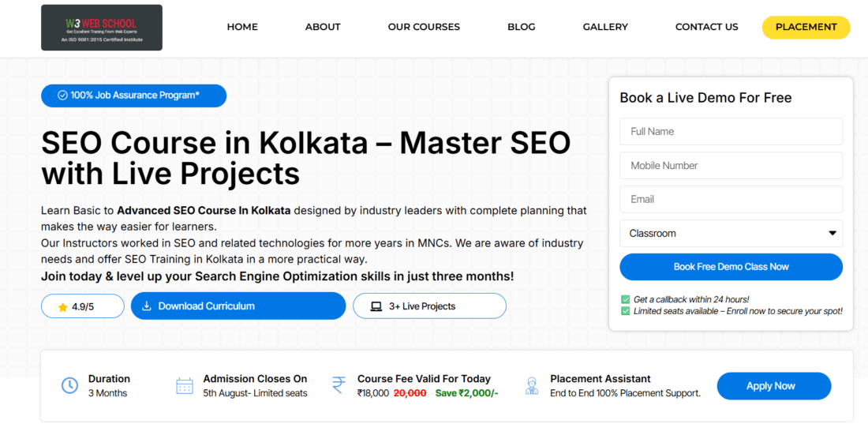Click the rupee icon beside Course Fee
The width and height of the screenshot is (868, 435).
point(339,384)
